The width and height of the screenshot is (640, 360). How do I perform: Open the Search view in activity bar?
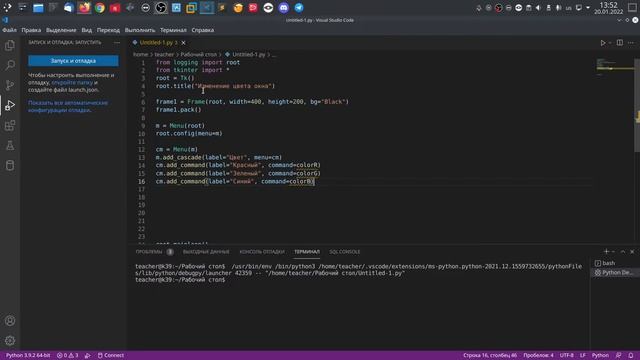coord(10,65)
